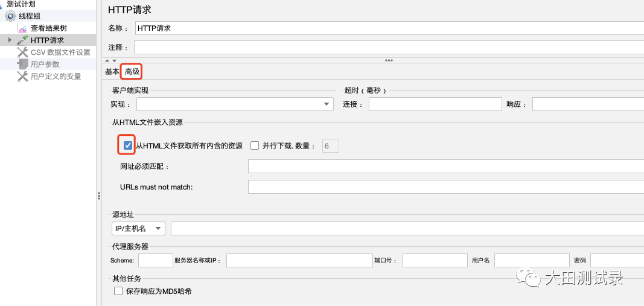The image size is (644, 306).
Task: Uncheck 从HTML文件获取所有内含的资源 checkbox
Action: pyautogui.click(x=128, y=145)
